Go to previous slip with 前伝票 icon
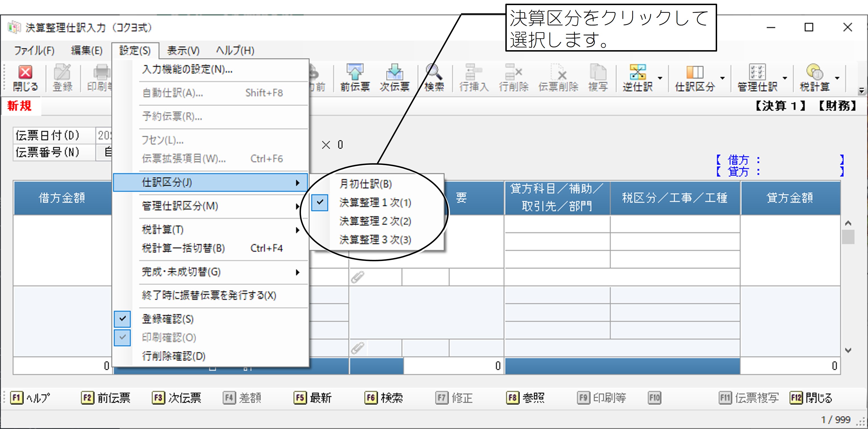The height and width of the screenshot is (429, 868). [x=355, y=78]
